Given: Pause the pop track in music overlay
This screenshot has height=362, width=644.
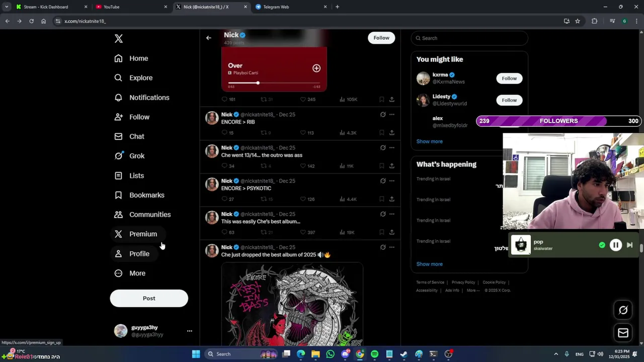Looking at the screenshot, I should pyautogui.click(x=616, y=245).
